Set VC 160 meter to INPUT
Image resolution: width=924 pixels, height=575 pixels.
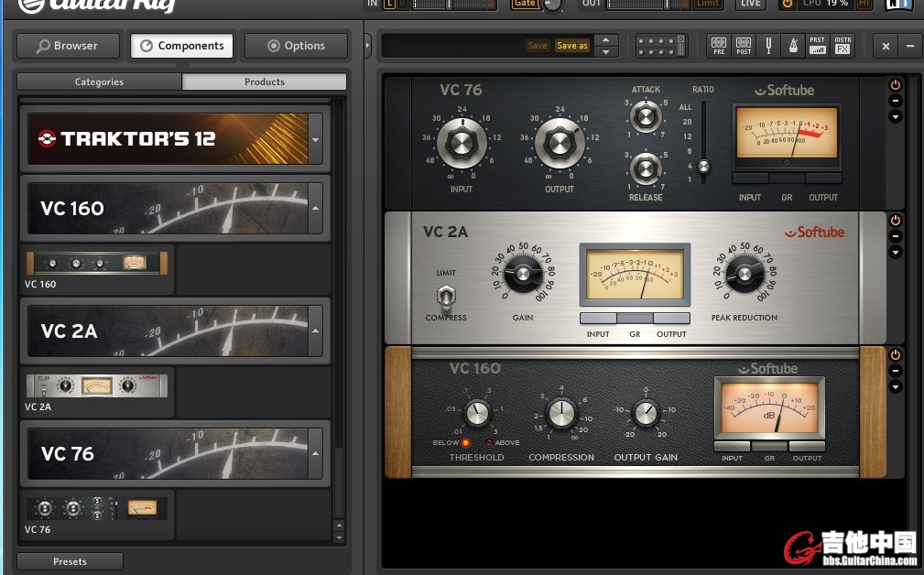point(732,447)
